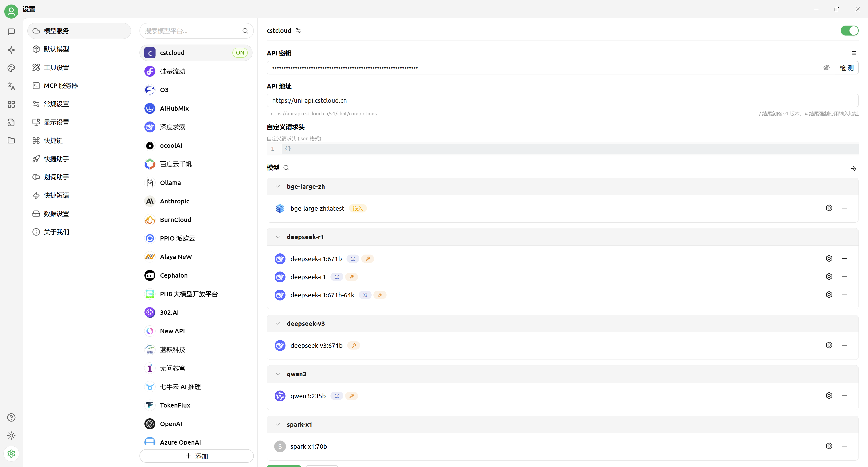Click the model search magnifier icon
Screen dimensions: 868x467
[286, 168]
